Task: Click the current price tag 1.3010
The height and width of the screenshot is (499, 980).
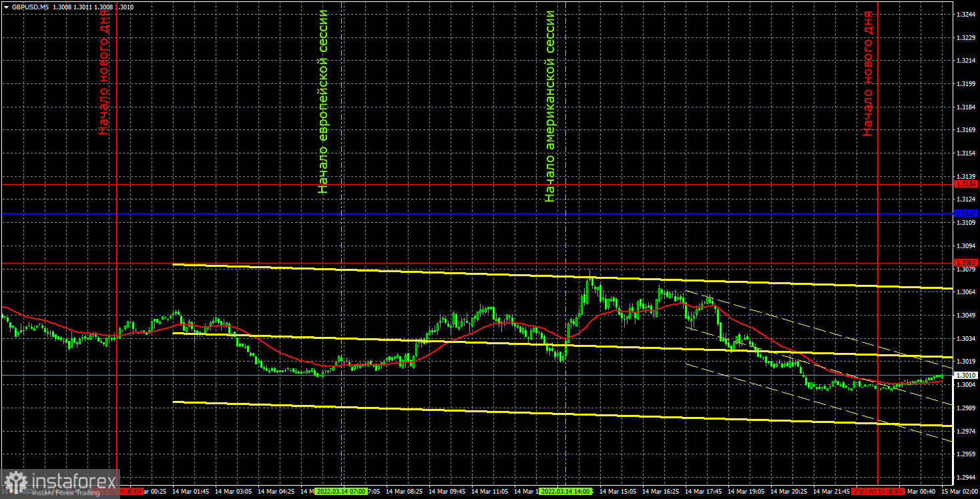Action: coord(966,375)
